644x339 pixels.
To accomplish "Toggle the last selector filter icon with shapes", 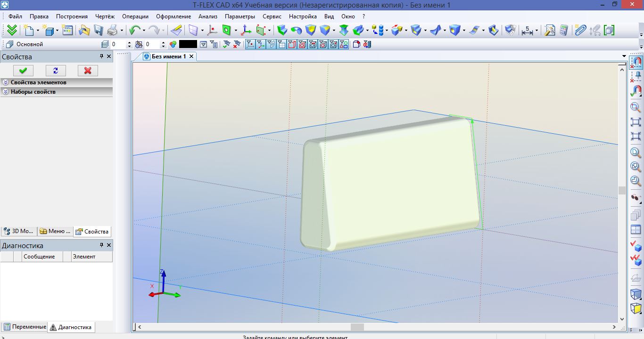I will click(344, 44).
